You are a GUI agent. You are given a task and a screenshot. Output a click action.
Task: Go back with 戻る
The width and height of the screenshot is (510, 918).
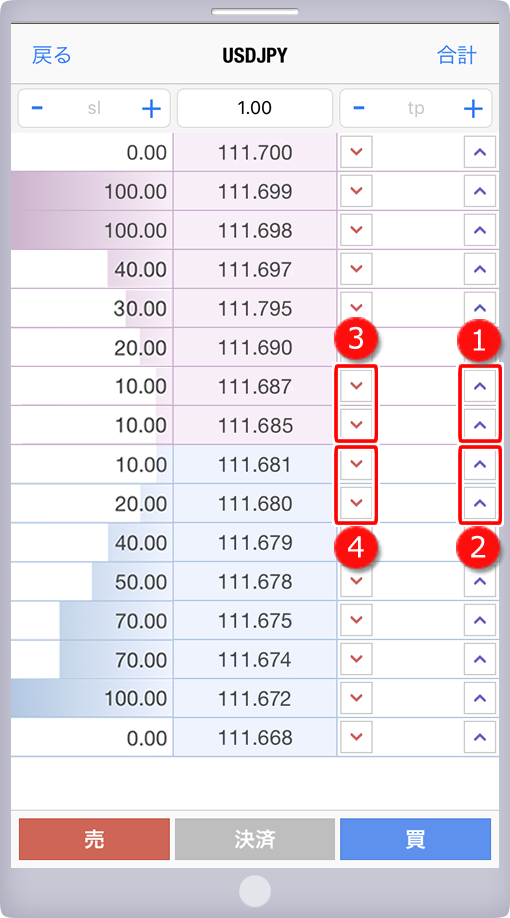tap(52, 56)
